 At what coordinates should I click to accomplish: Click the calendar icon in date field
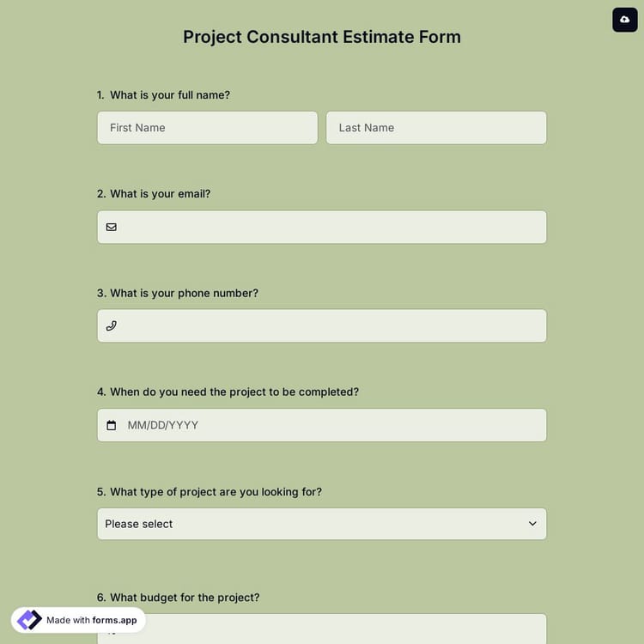pyautogui.click(x=111, y=425)
